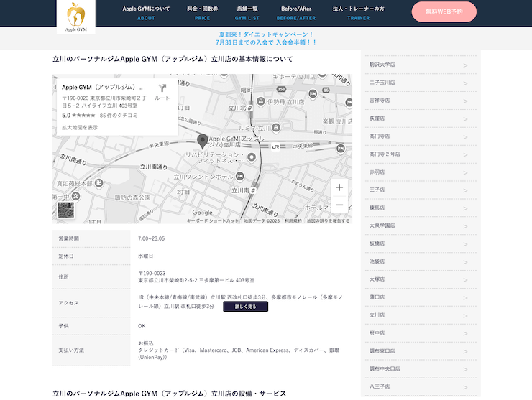
Task: Open the Before/After menu item
Action: click(296, 13)
